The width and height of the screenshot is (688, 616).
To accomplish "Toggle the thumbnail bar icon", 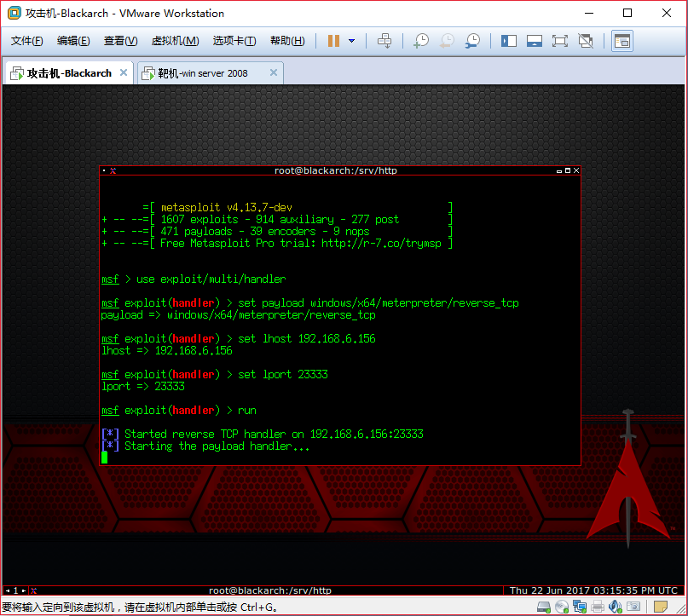I will tap(534, 41).
